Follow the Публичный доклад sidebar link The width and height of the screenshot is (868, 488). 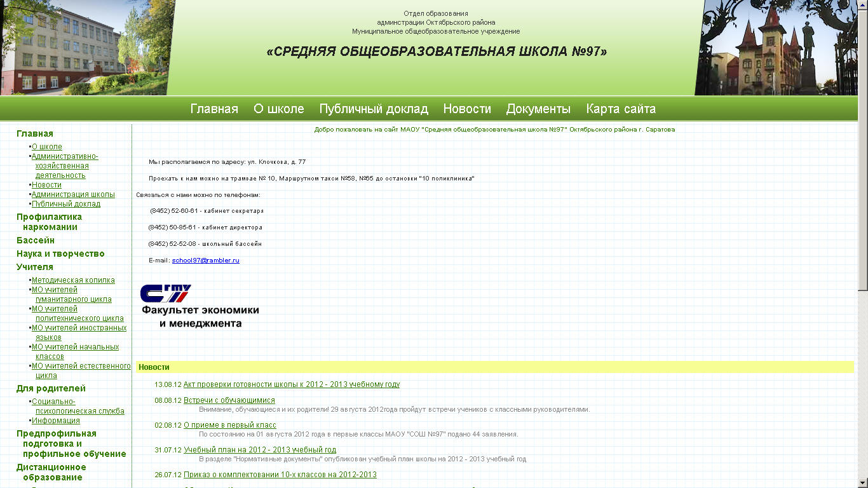[66, 204]
